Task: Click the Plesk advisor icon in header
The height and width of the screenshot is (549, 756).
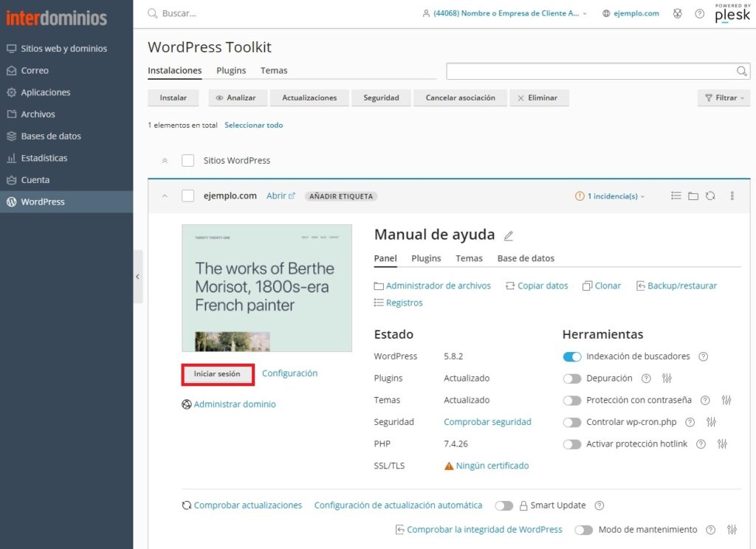Action: [x=678, y=13]
